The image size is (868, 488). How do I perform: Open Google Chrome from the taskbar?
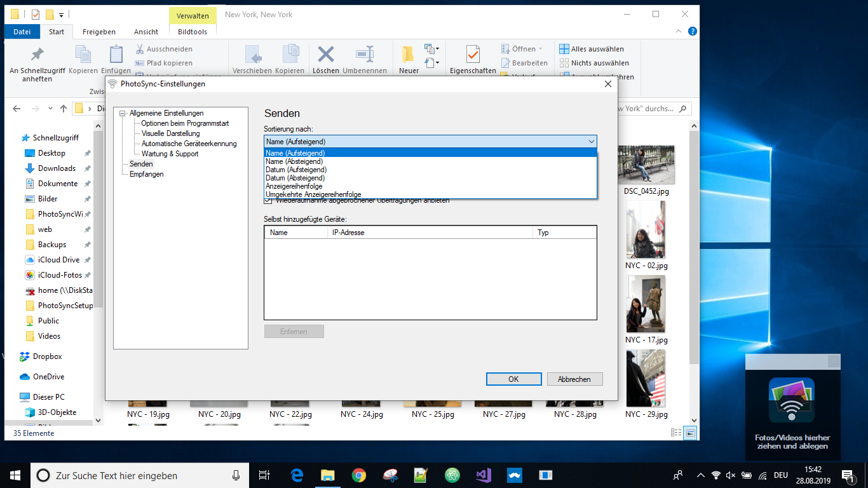359,475
